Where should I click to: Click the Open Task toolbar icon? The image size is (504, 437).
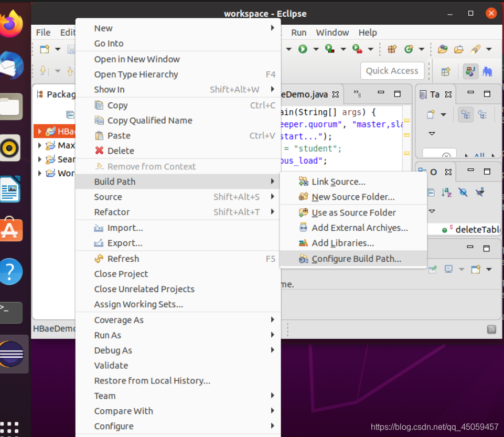click(459, 49)
